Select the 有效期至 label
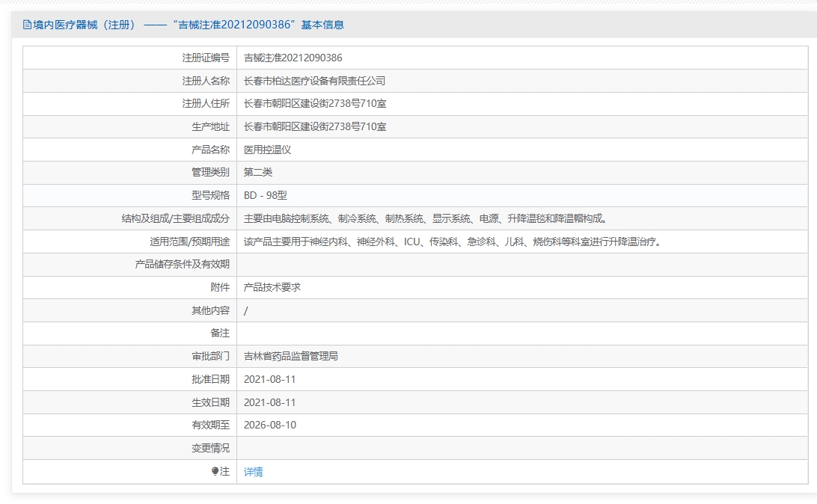Viewport: 817px width, 504px height. tap(210, 425)
